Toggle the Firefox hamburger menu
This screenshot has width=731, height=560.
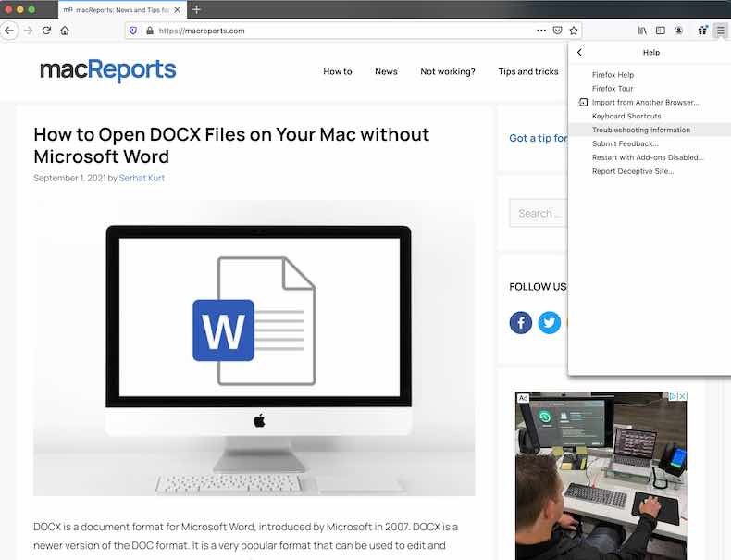point(721,31)
